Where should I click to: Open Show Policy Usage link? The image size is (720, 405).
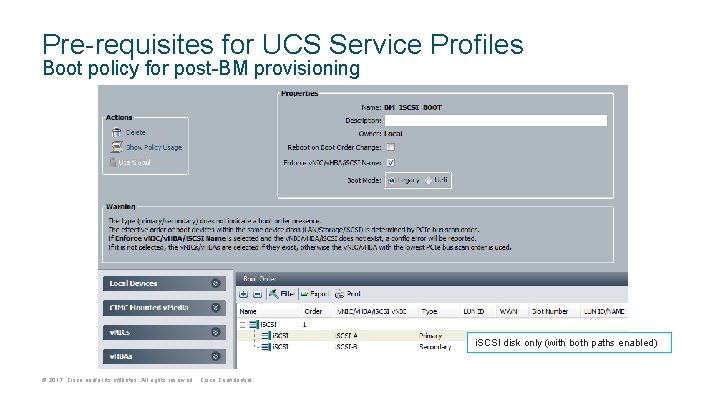point(154,147)
